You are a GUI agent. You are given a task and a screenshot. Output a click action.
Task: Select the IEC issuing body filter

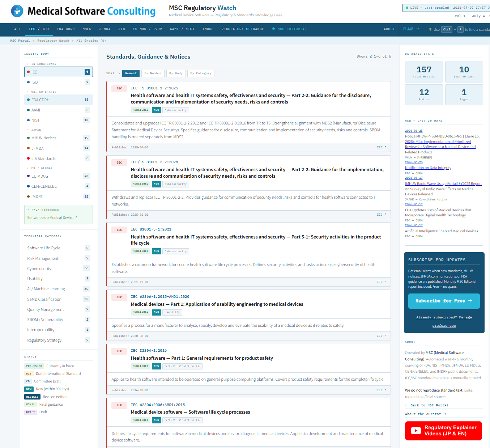[x=59, y=72]
